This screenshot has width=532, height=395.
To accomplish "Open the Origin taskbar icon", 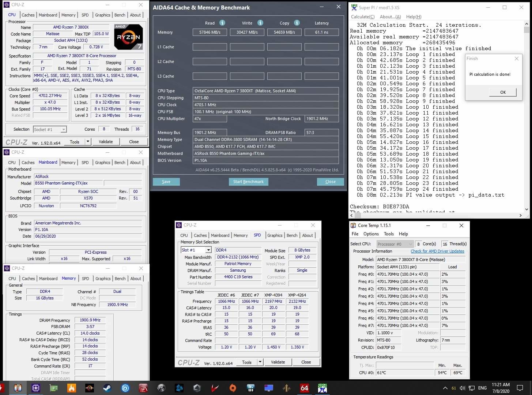I will coord(233,388).
